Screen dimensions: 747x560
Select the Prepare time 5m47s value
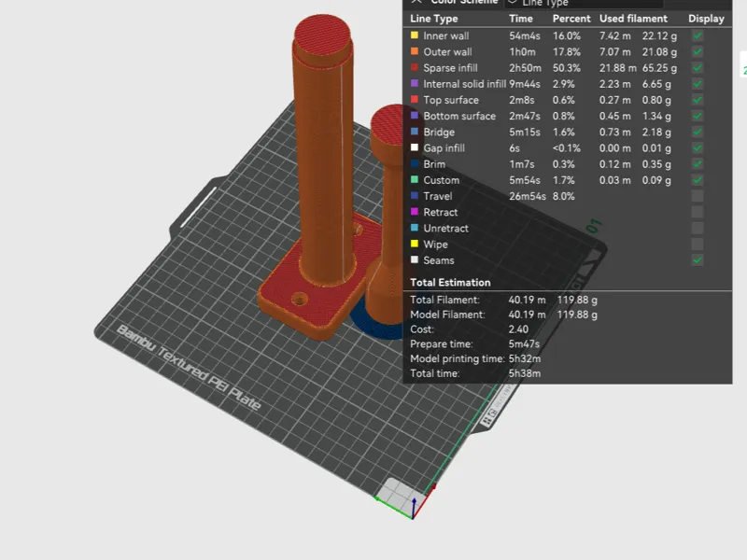524,343
